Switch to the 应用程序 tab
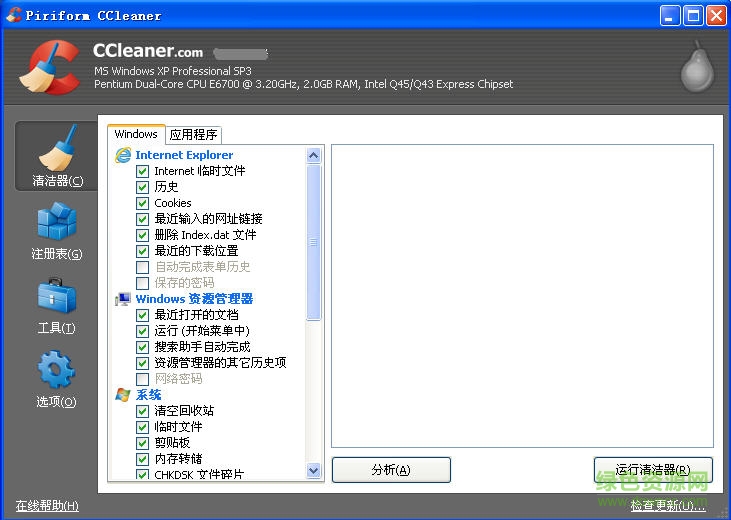This screenshot has width=731, height=520. pyautogui.click(x=193, y=135)
